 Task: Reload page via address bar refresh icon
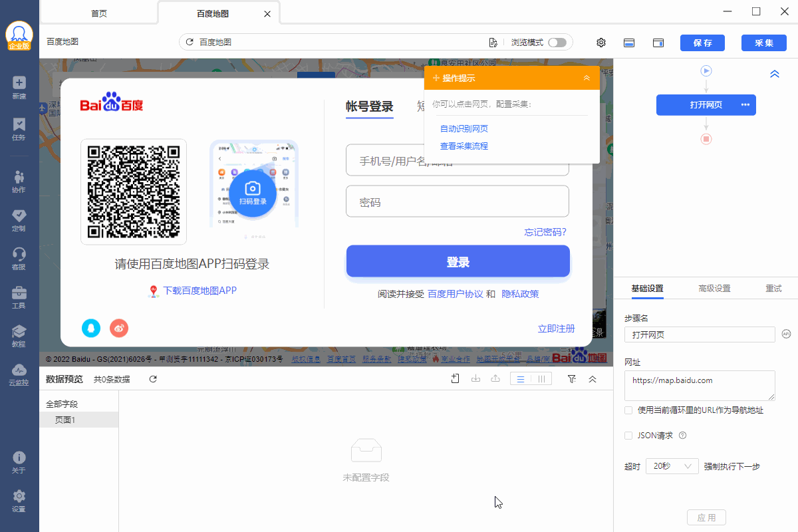tap(190, 42)
